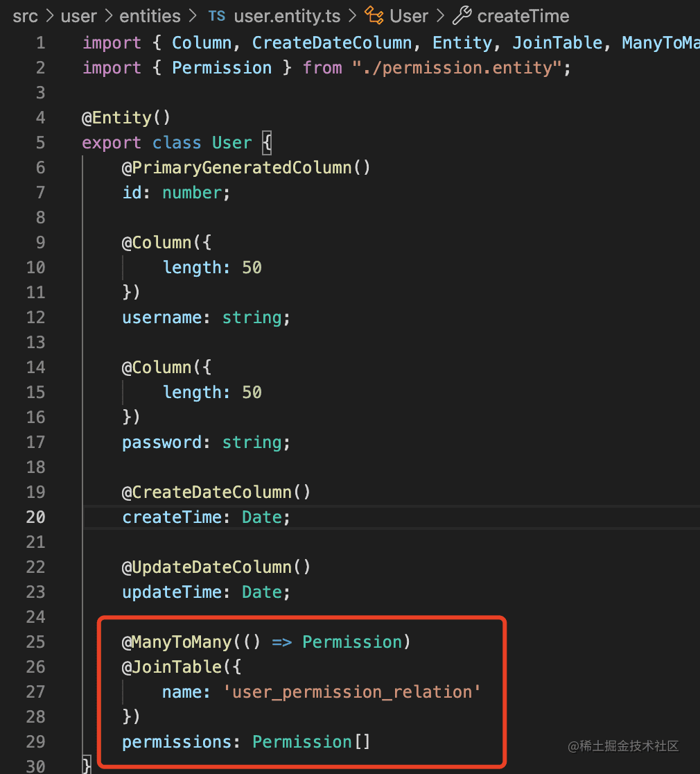Click line number 5 in the gutter
The height and width of the screenshot is (774, 700).
[x=40, y=143]
